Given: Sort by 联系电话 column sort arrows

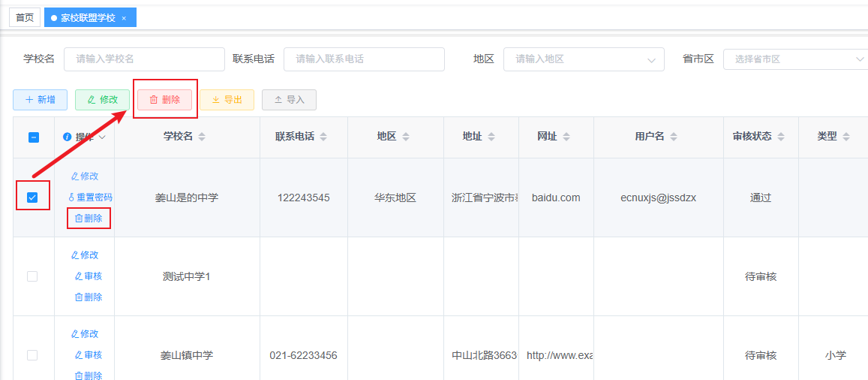Looking at the screenshot, I should point(323,137).
